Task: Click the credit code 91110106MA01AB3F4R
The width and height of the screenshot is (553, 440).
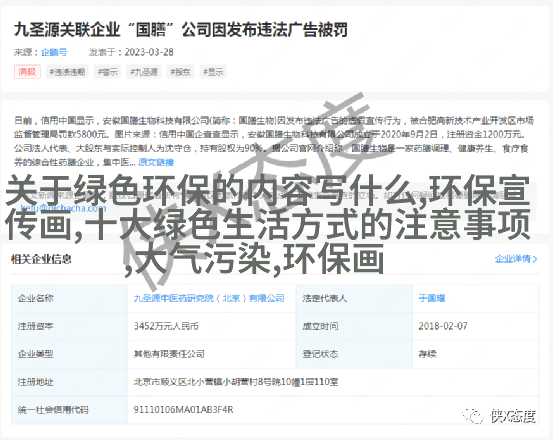Action: pyautogui.click(x=183, y=410)
